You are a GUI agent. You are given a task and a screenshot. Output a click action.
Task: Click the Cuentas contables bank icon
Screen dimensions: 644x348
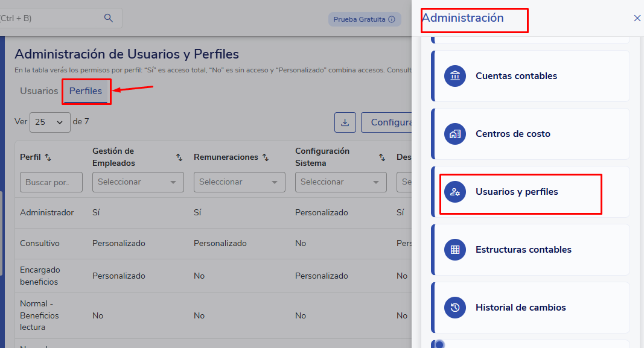click(455, 76)
